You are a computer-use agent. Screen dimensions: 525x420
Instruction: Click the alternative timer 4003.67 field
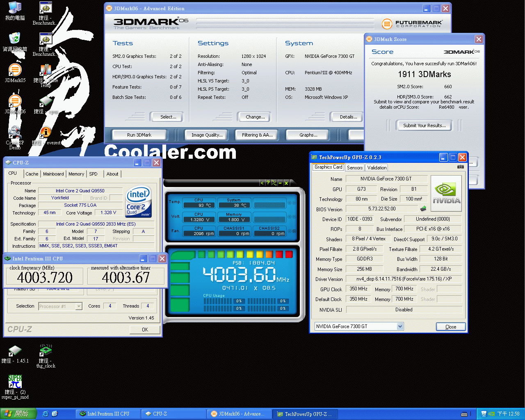coord(126,278)
